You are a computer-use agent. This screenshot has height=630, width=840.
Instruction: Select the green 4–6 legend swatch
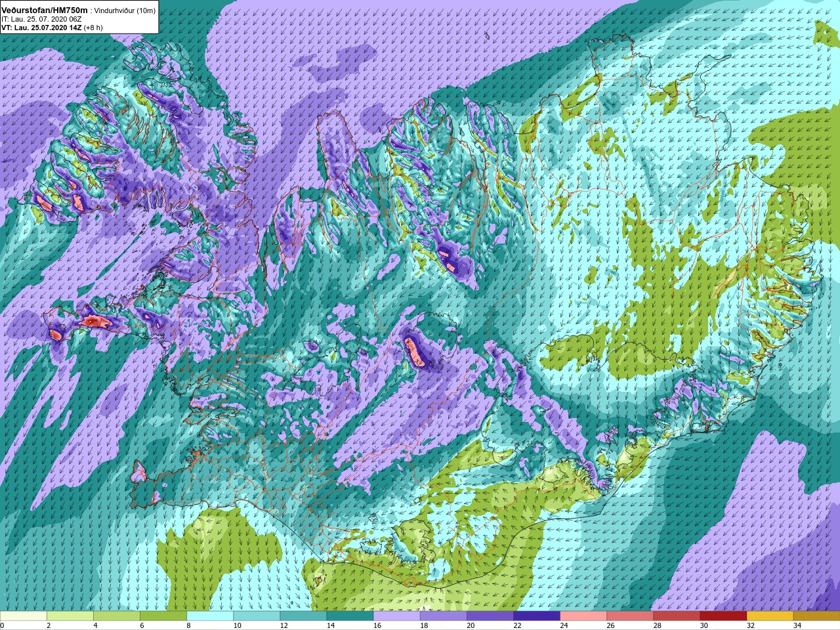117,616
